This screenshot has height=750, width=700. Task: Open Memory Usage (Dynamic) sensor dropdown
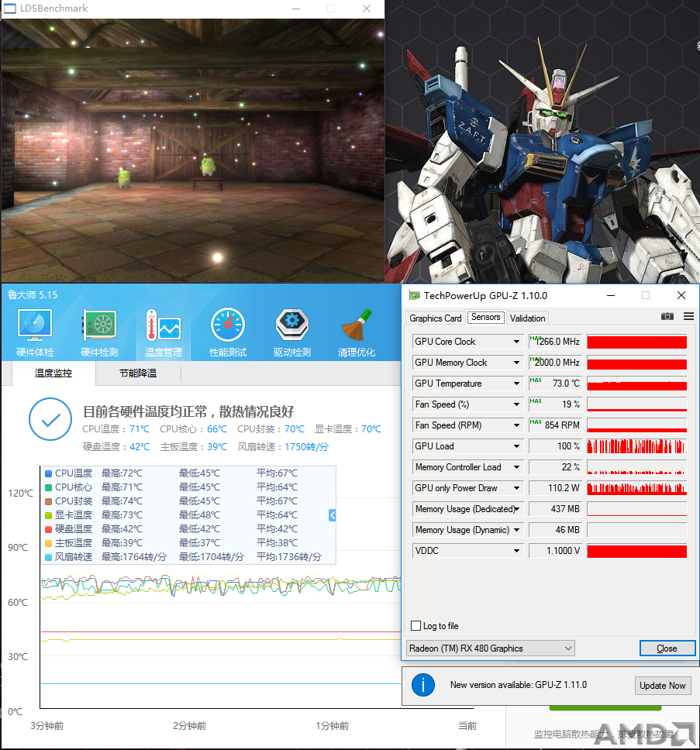click(516, 530)
